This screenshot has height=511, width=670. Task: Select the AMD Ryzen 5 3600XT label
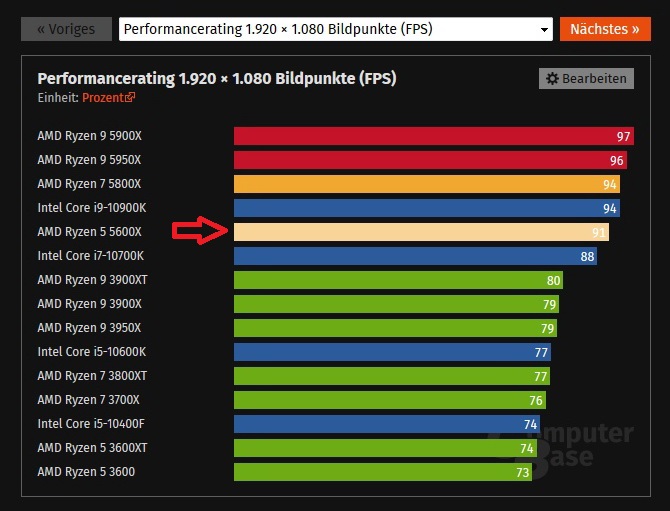point(92,448)
